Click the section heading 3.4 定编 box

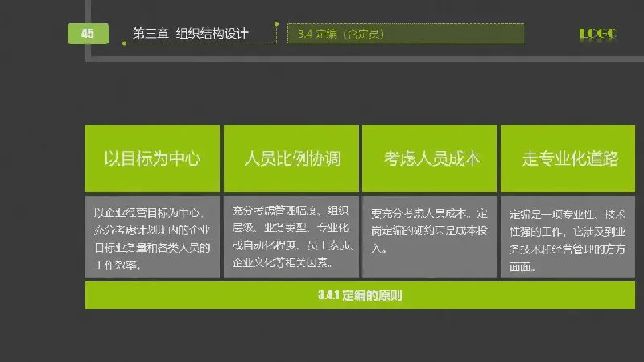tap(406, 34)
